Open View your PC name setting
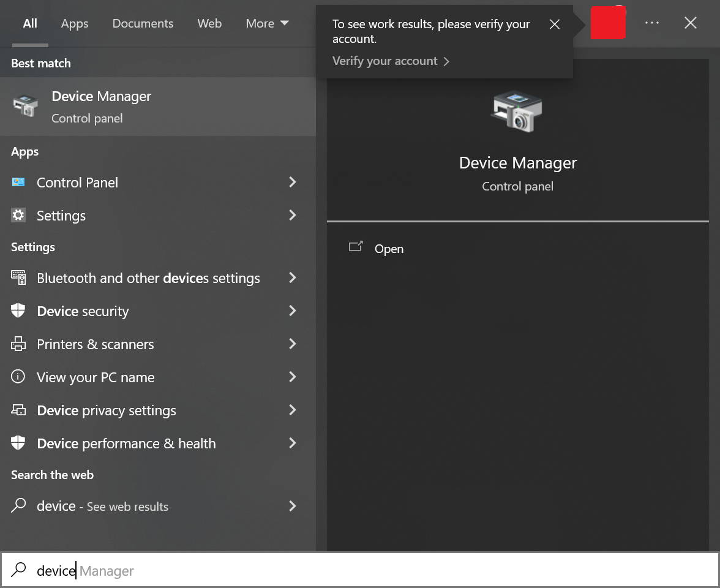This screenshot has height=588, width=720. click(x=157, y=377)
